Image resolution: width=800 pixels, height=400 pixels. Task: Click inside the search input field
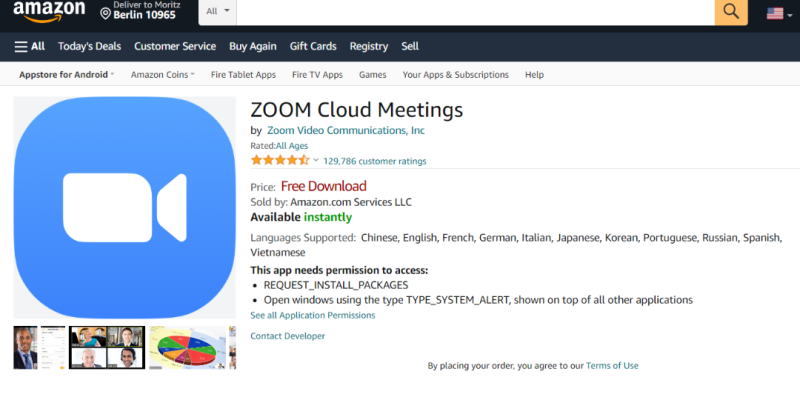pyautogui.click(x=476, y=12)
